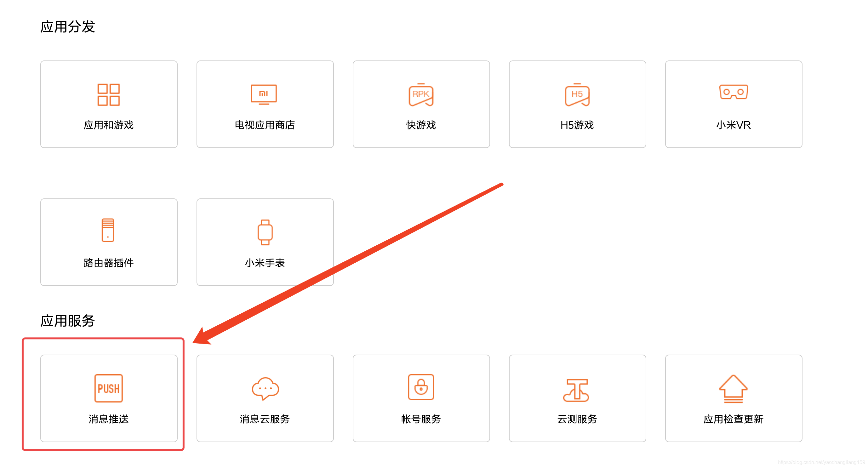Choose the 路由器插件 label

click(x=108, y=263)
